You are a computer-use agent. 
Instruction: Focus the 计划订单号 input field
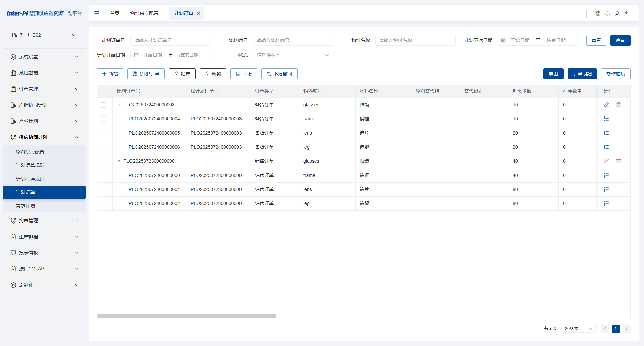[170, 40]
